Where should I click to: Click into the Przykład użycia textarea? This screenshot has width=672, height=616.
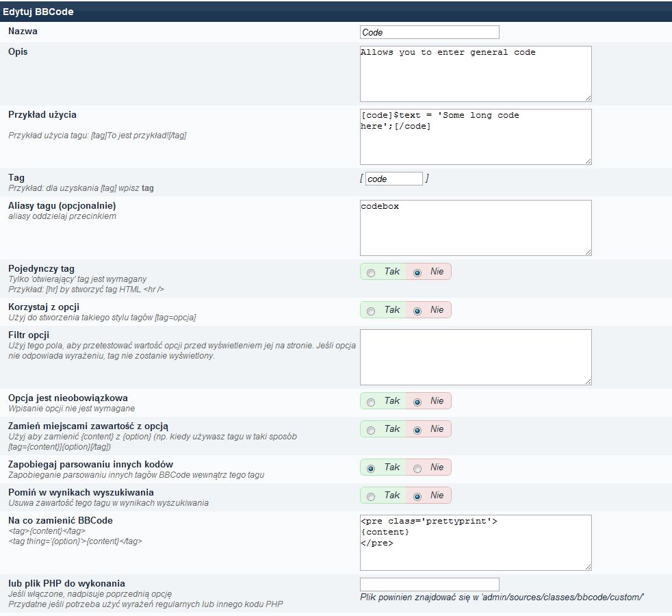[475, 137]
